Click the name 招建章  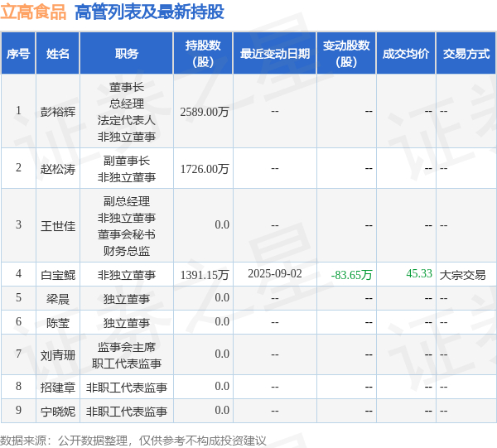click(x=58, y=388)
